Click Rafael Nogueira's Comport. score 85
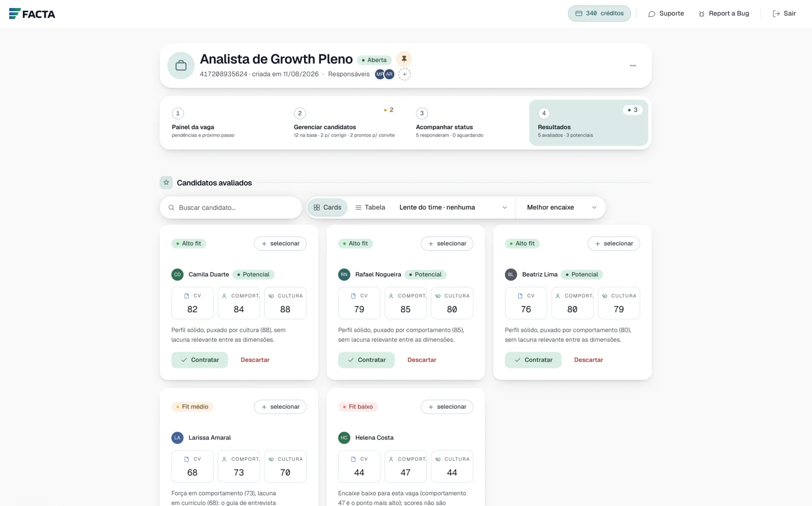The image size is (812, 506). coord(405,303)
